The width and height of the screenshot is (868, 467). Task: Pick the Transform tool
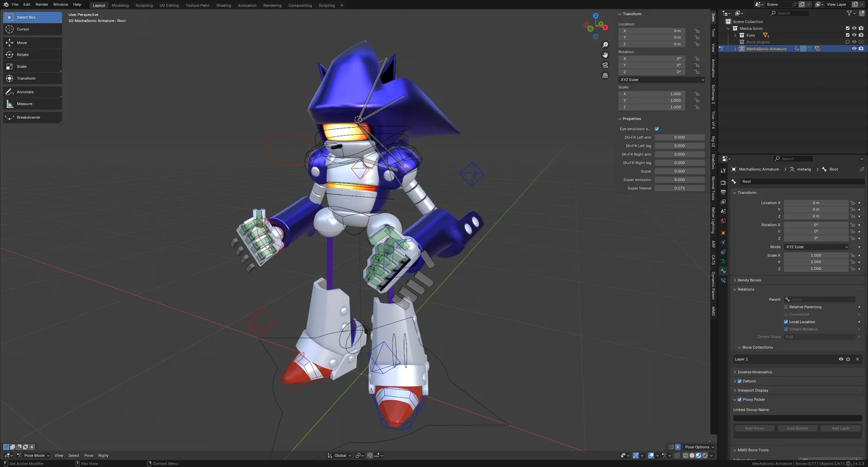click(33, 78)
